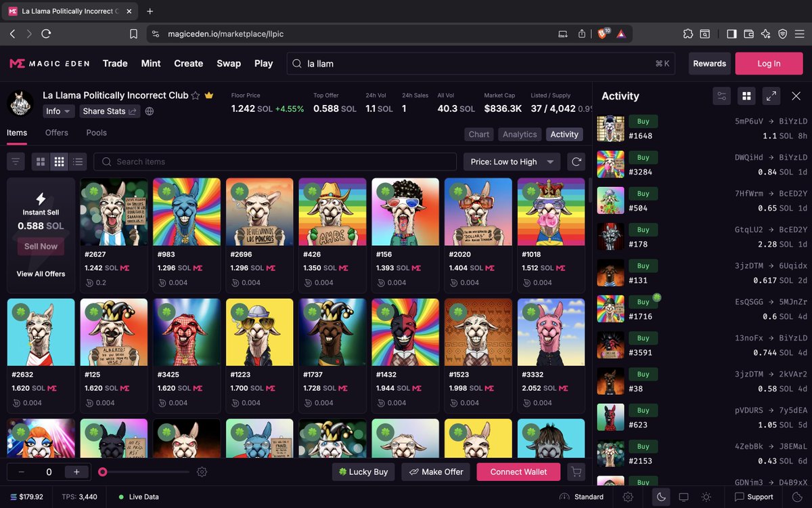Open new browser tab
The width and height of the screenshot is (812, 508).
pos(150,11)
